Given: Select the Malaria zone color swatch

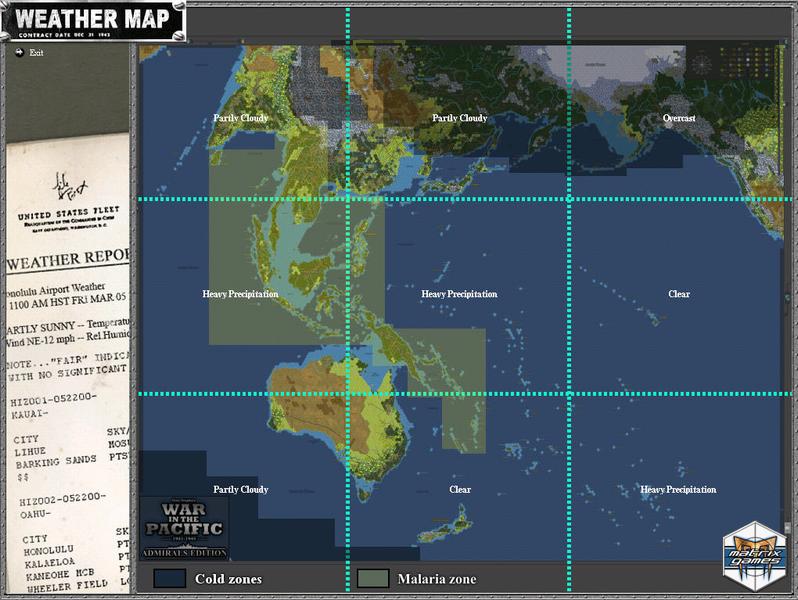Looking at the screenshot, I should tap(372, 578).
